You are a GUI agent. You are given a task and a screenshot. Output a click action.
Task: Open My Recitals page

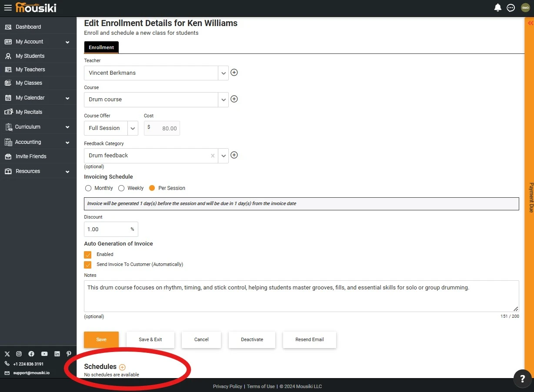[x=29, y=112]
